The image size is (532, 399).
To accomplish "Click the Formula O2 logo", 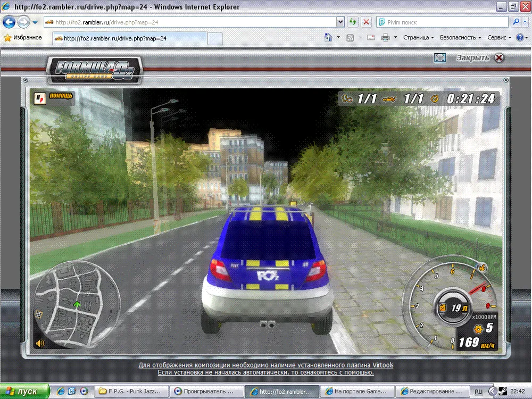I will [x=94, y=70].
